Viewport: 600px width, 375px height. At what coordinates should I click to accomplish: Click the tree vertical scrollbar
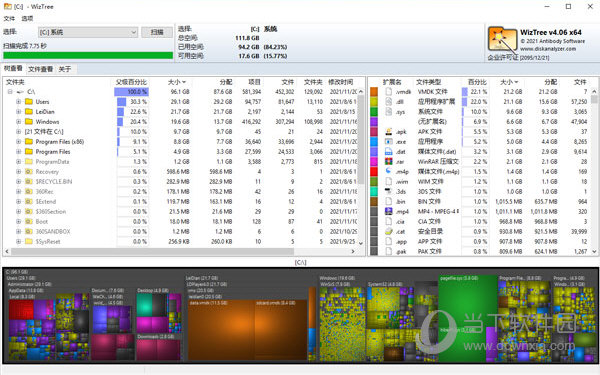361,140
